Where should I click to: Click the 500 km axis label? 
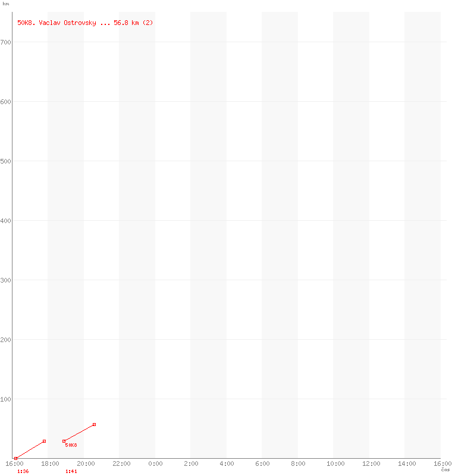[x=6, y=161]
